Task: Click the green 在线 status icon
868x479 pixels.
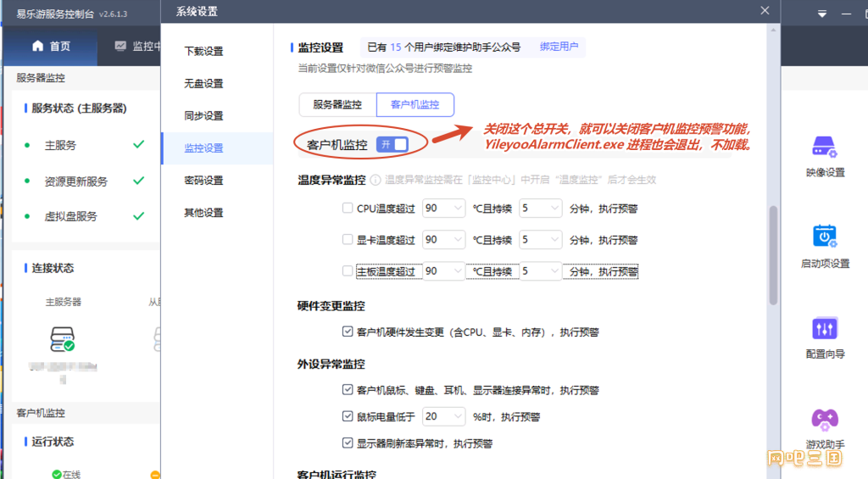Action: [x=57, y=475]
